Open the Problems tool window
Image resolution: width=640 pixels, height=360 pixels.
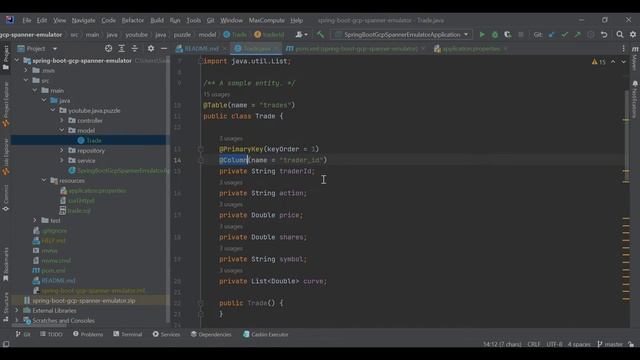pos(88,334)
